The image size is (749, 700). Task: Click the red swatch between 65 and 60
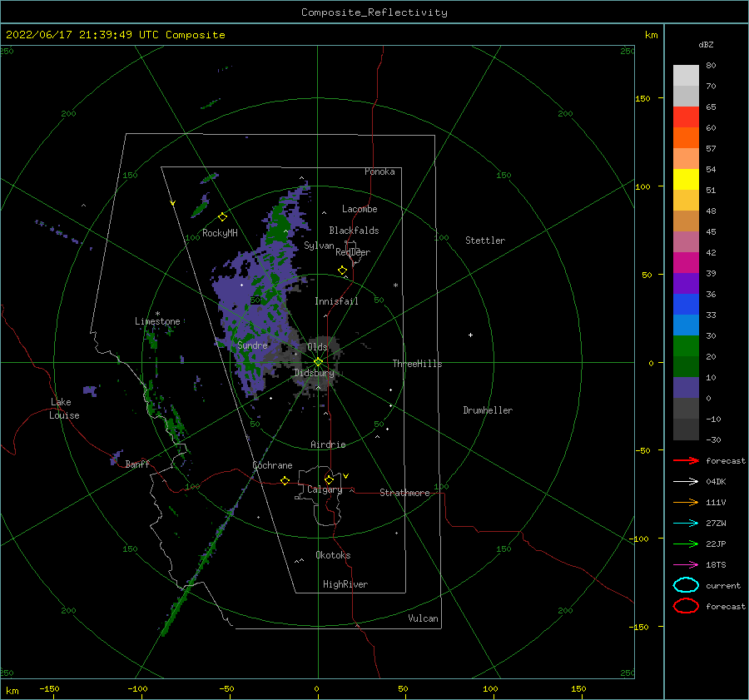pyautogui.click(x=686, y=117)
